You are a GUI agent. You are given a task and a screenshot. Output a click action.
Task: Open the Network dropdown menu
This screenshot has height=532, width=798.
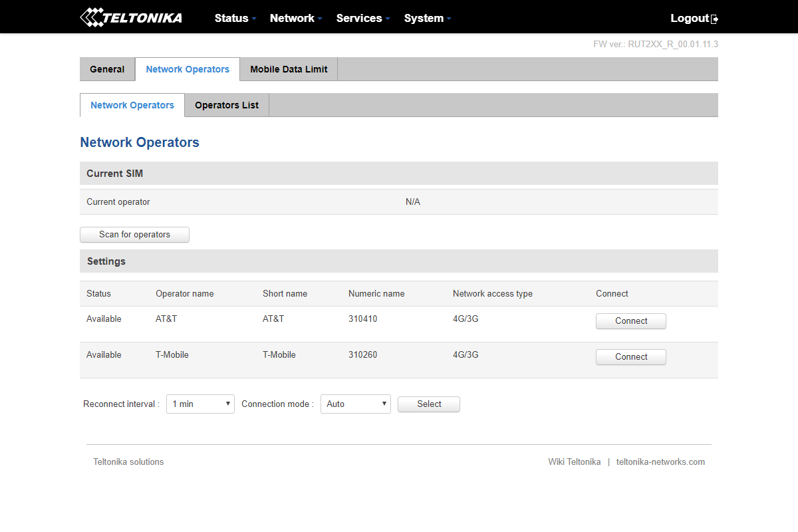click(x=296, y=18)
